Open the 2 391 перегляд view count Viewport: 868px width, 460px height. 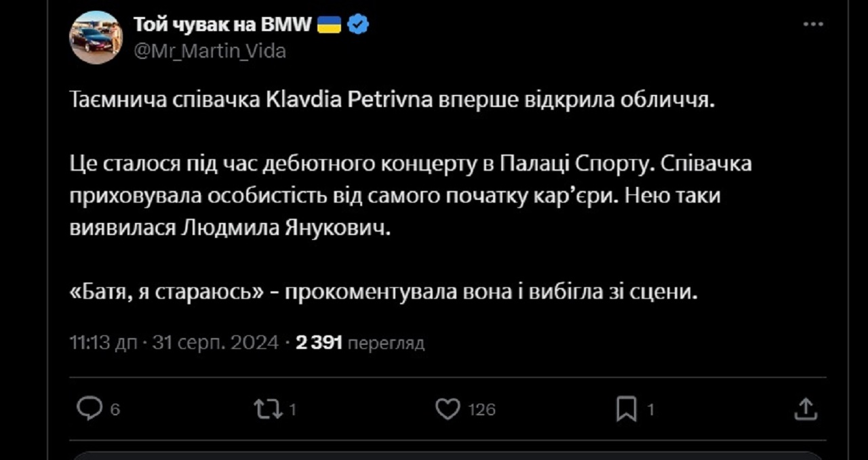coord(360,343)
